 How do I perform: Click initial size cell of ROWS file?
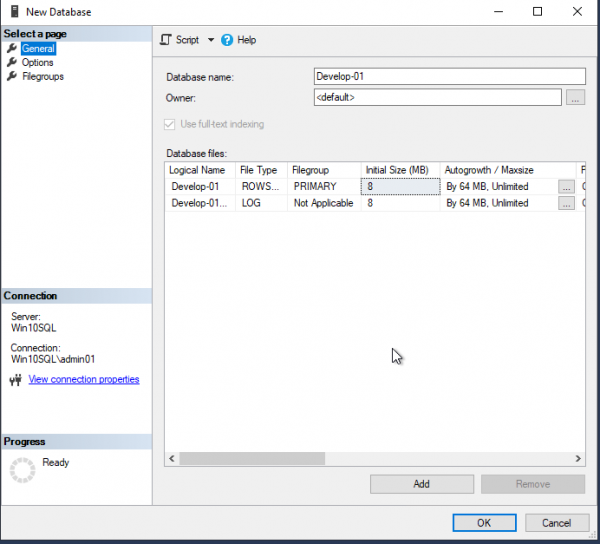pos(401,187)
